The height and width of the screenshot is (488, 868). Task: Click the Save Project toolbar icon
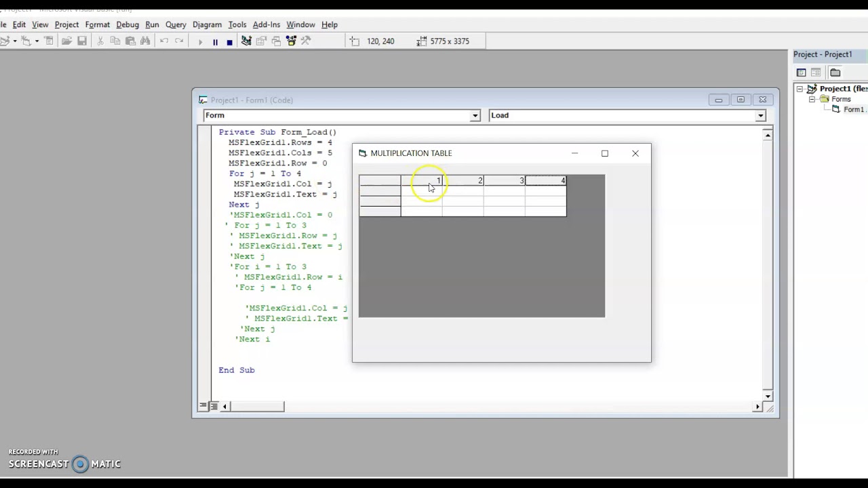pos(82,41)
